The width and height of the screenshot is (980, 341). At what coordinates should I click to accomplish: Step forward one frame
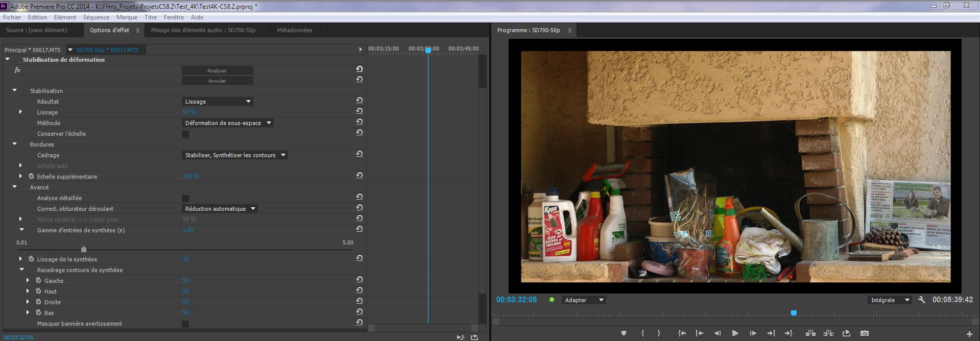pos(753,333)
